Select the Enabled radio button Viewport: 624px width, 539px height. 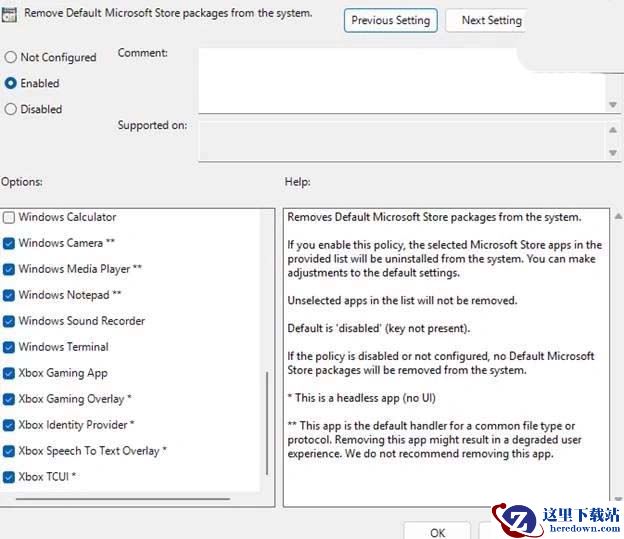click(x=10, y=83)
